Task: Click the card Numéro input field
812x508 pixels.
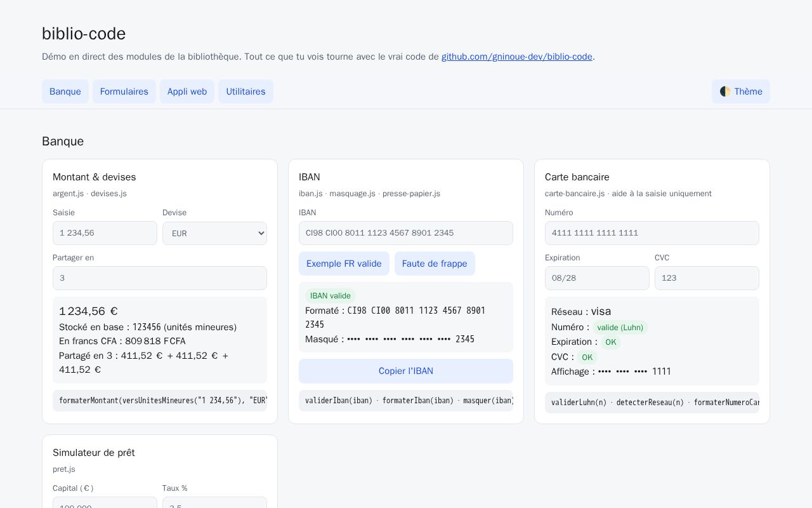Action: (x=652, y=233)
